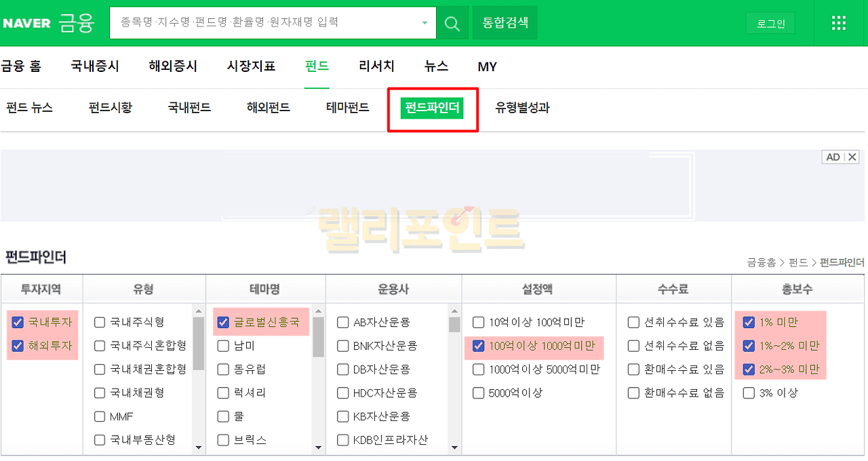Go to the 유형별성과 tab

point(522,108)
